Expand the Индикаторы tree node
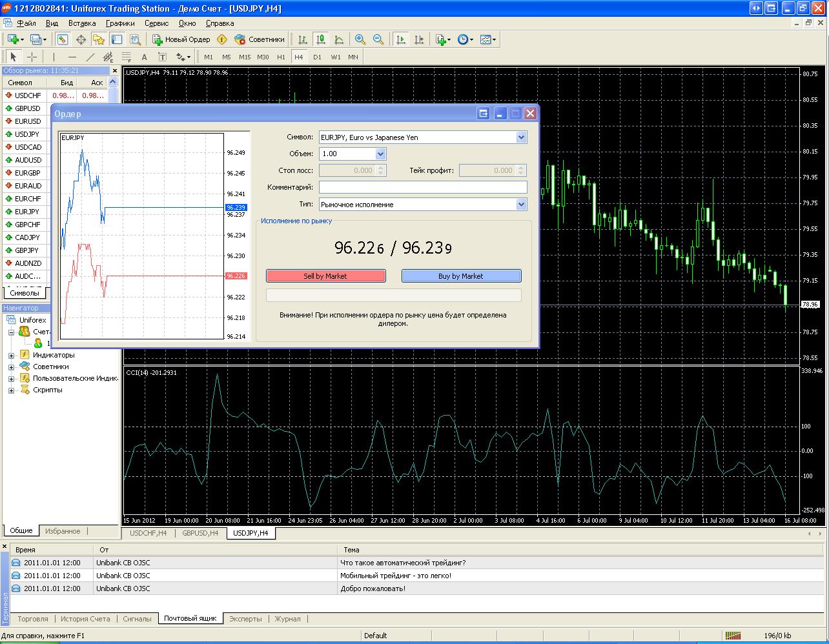The width and height of the screenshot is (829, 644). tap(11, 356)
